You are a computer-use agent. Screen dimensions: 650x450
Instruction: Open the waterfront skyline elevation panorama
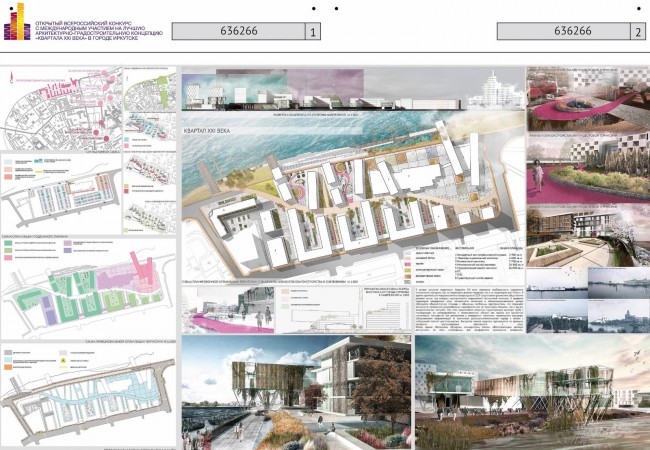pyautogui.click(x=353, y=89)
